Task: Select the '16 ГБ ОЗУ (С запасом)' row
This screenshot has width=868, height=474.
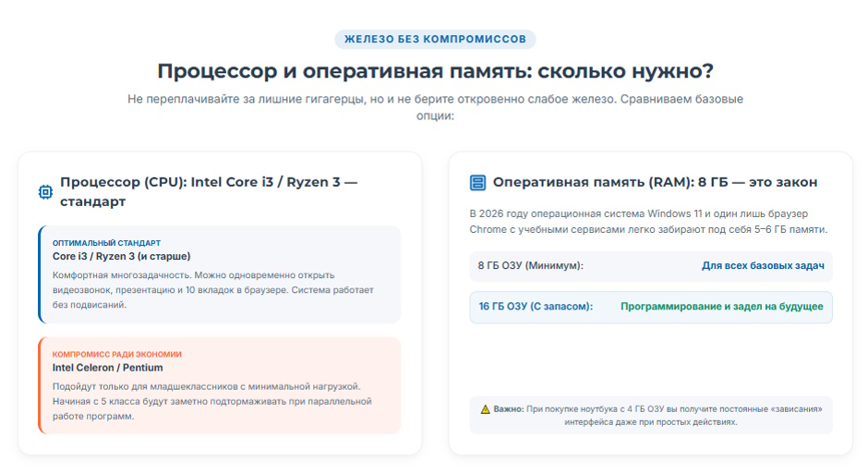Action: (651, 307)
